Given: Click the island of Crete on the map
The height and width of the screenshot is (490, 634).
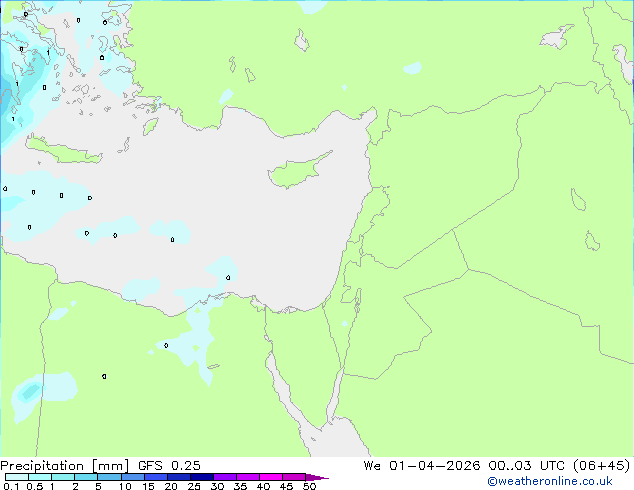Looking at the screenshot, I should pos(65,152).
